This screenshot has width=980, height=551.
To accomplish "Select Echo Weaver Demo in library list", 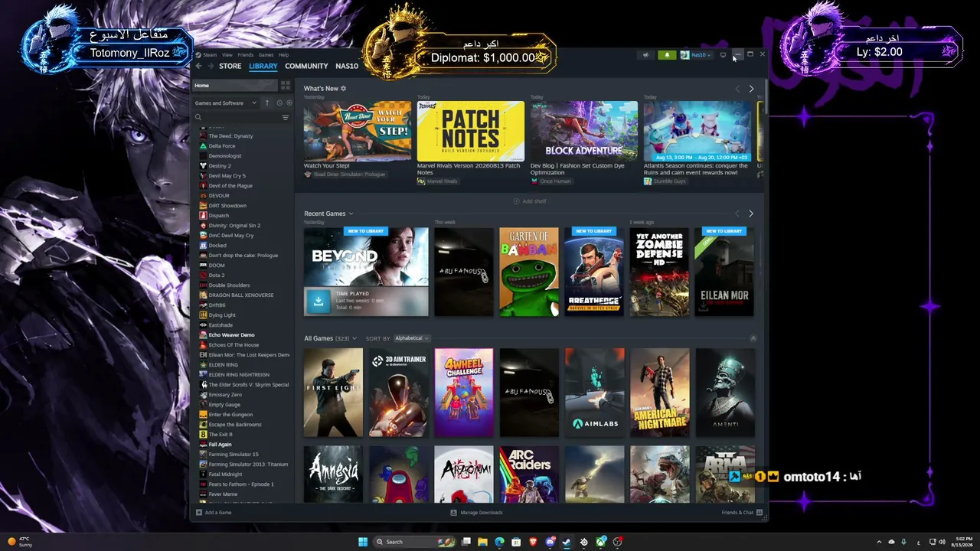I will pyautogui.click(x=231, y=334).
